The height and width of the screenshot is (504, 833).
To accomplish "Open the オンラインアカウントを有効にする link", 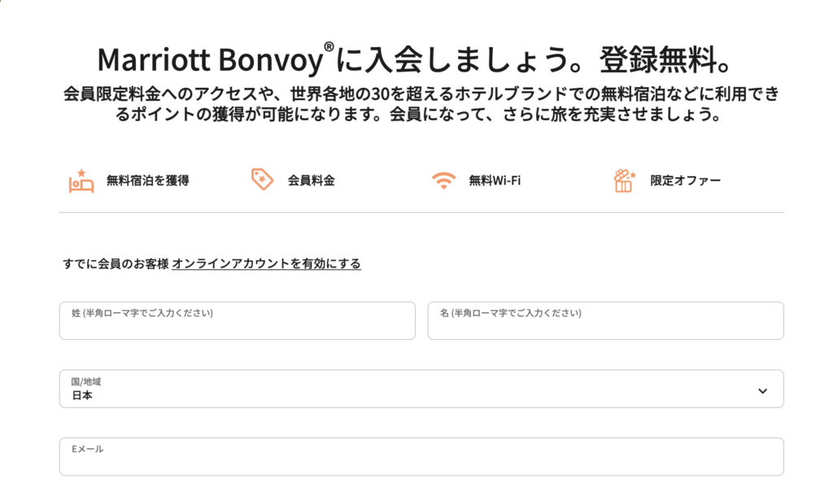I will [x=267, y=263].
